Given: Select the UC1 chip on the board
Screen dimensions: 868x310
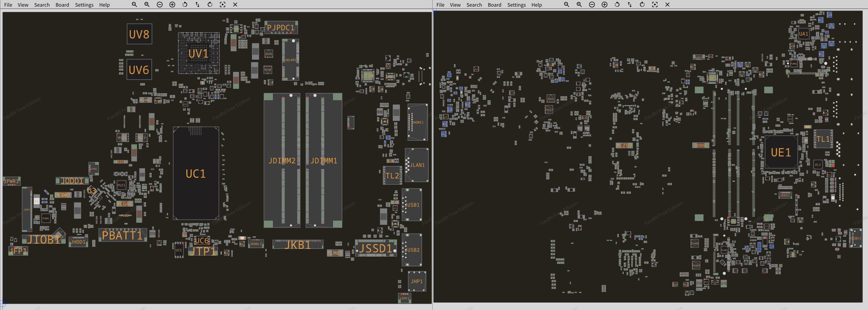Looking at the screenshot, I should 196,174.
